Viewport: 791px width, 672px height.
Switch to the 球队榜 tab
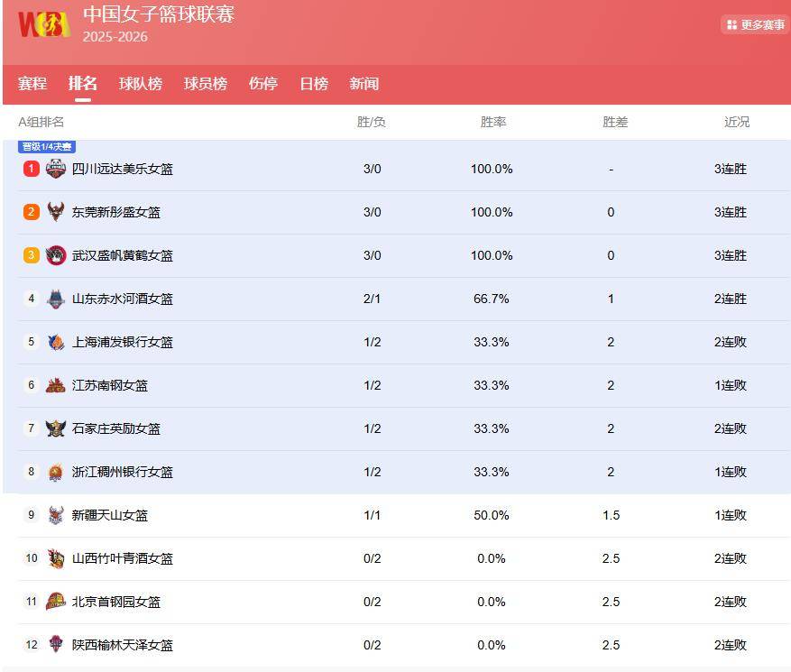tap(141, 84)
